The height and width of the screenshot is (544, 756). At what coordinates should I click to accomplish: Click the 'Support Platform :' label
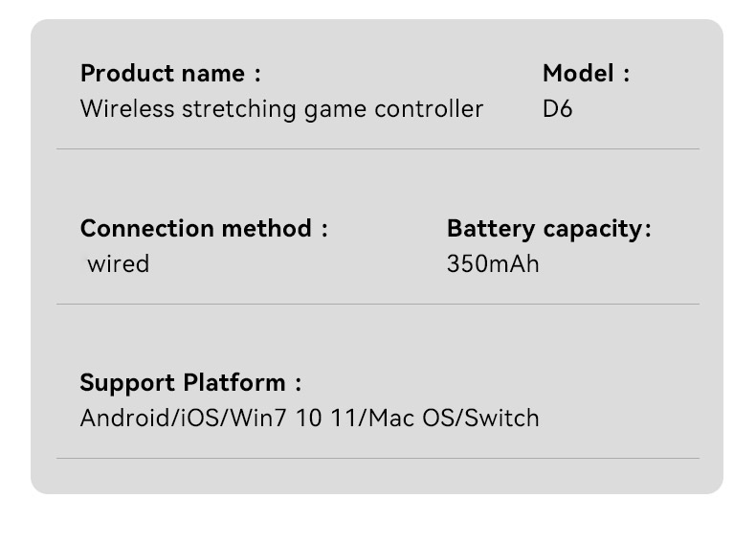(191, 383)
